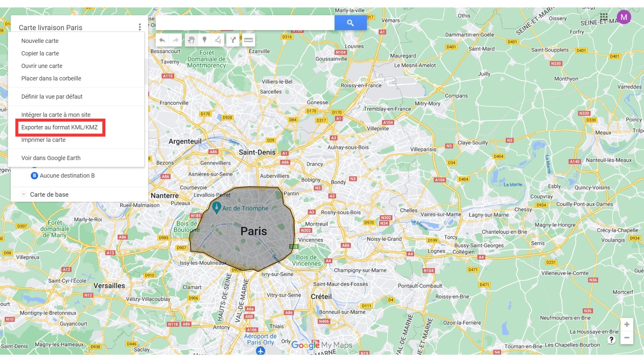Click the Arc de Triomphe map marker

[217, 208]
